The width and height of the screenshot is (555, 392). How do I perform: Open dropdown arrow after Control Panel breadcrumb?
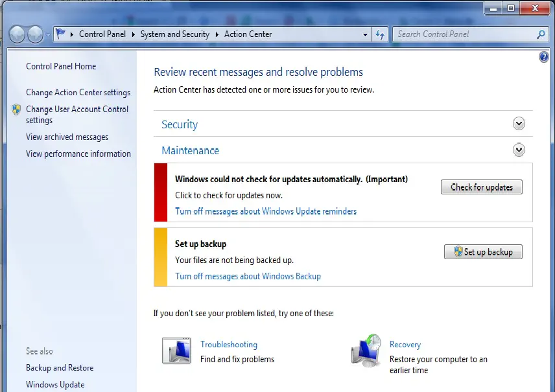click(135, 34)
